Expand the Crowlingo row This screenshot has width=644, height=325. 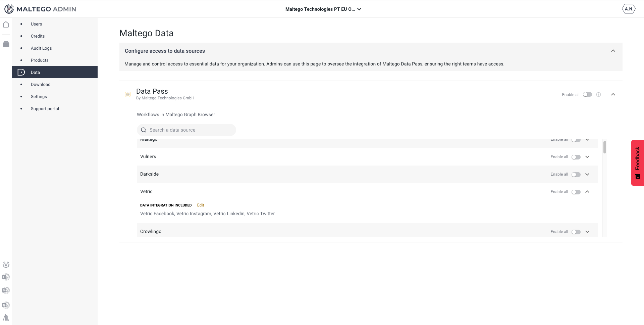point(587,232)
